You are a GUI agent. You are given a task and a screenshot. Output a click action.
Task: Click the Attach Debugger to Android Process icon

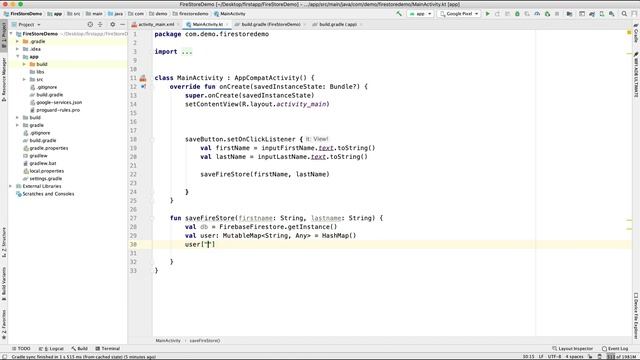pyautogui.click(x=547, y=13)
